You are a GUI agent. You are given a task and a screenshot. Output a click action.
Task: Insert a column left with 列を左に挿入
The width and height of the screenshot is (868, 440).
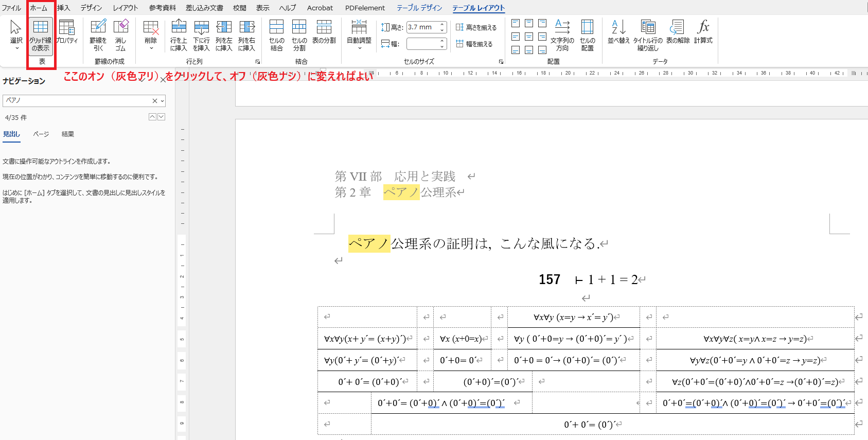tap(224, 35)
